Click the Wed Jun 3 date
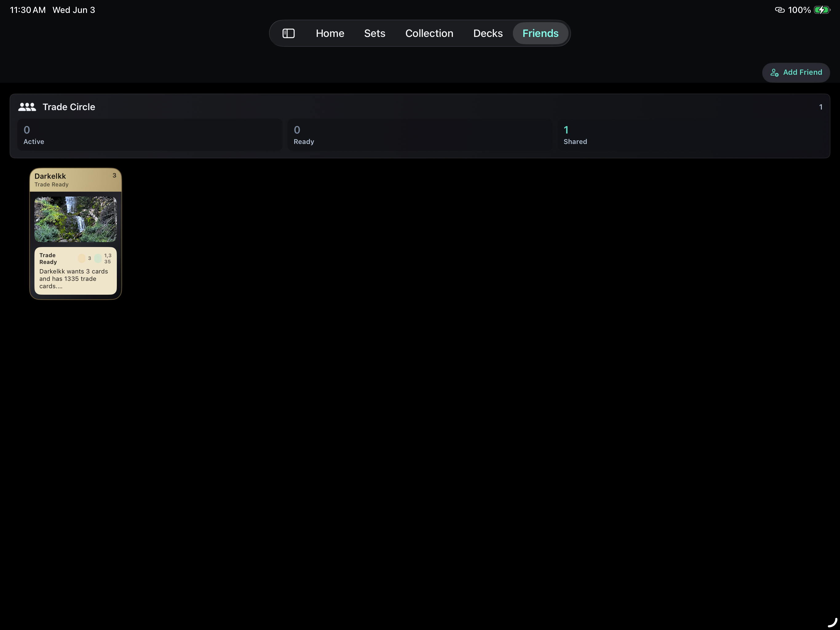Viewport: 840px width, 630px height. tap(74, 10)
